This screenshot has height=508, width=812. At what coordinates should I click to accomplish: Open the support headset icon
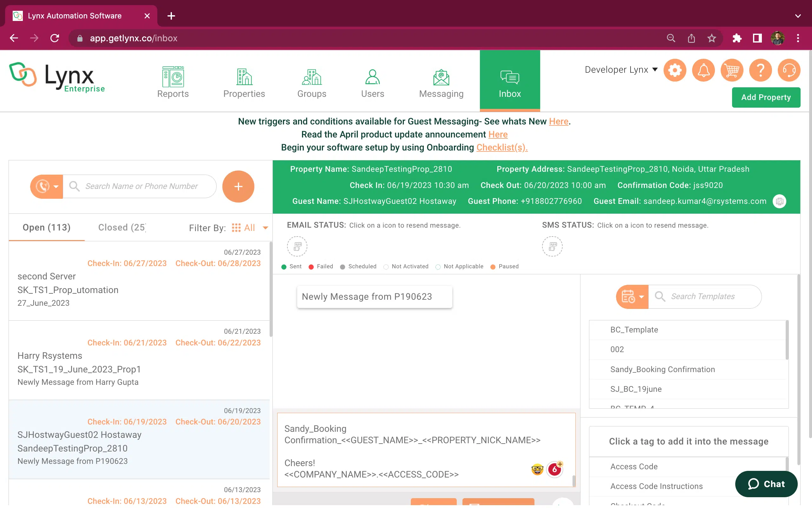click(x=789, y=70)
